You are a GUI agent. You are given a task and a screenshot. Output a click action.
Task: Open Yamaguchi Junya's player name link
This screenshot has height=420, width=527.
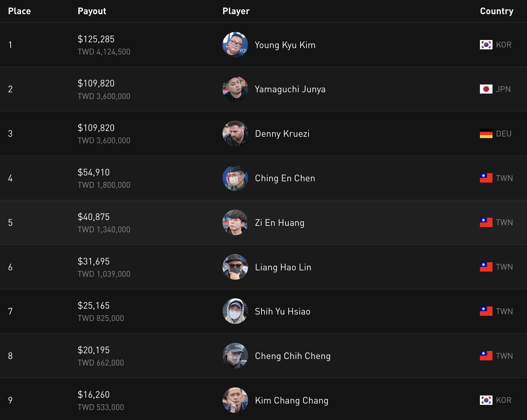tap(290, 89)
